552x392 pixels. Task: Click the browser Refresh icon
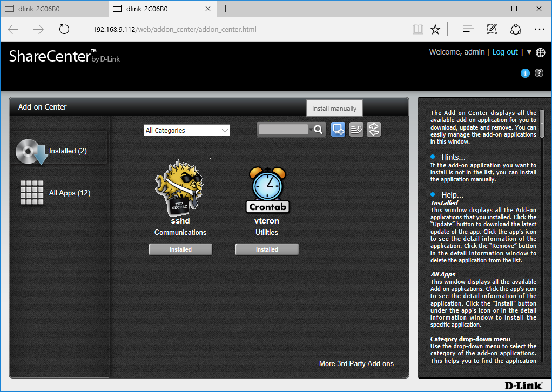pyautogui.click(x=64, y=29)
